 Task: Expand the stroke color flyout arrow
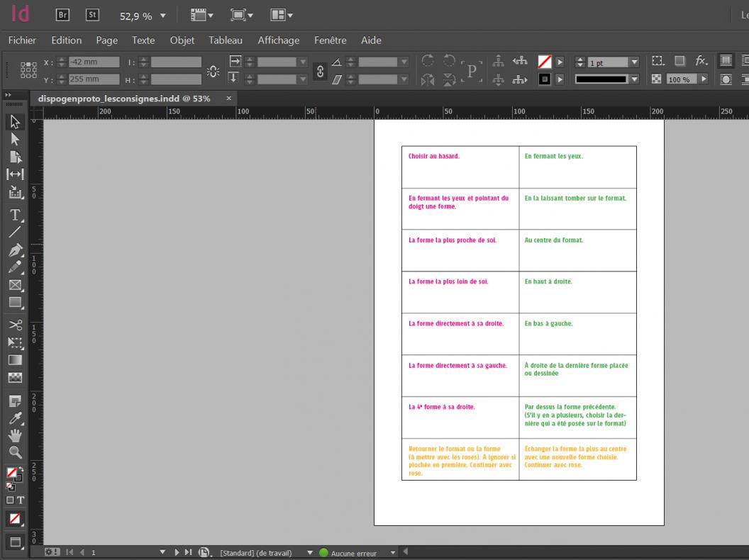[560, 79]
